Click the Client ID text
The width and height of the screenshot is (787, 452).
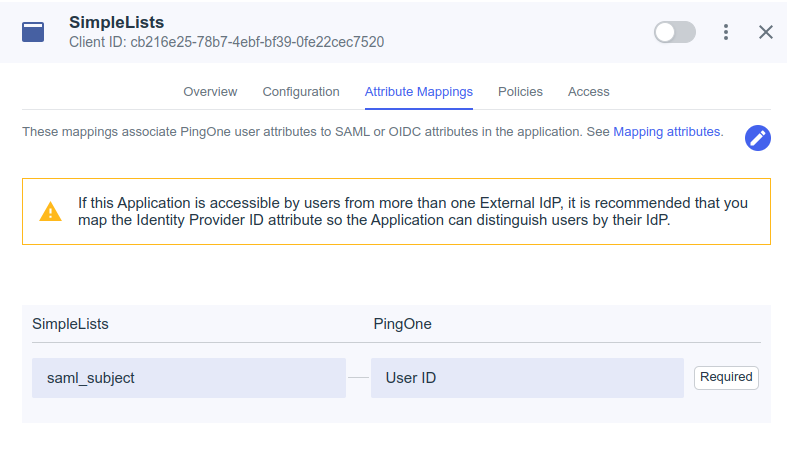click(227, 42)
